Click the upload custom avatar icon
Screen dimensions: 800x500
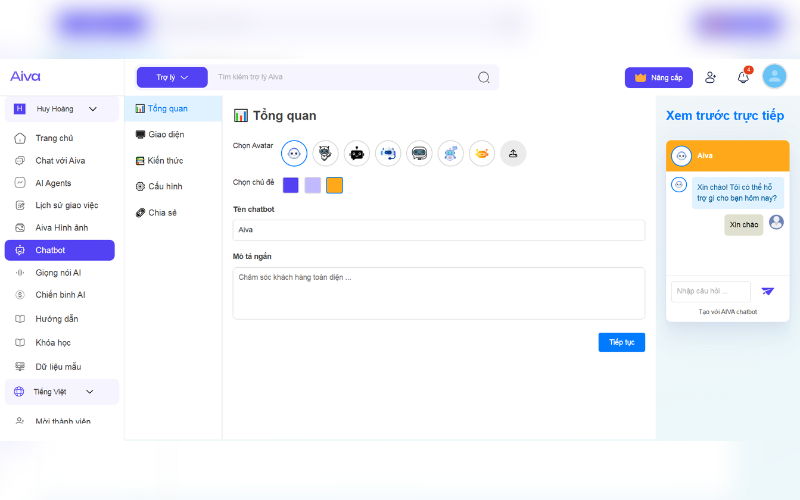pyautogui.click(x=513, y=153)
